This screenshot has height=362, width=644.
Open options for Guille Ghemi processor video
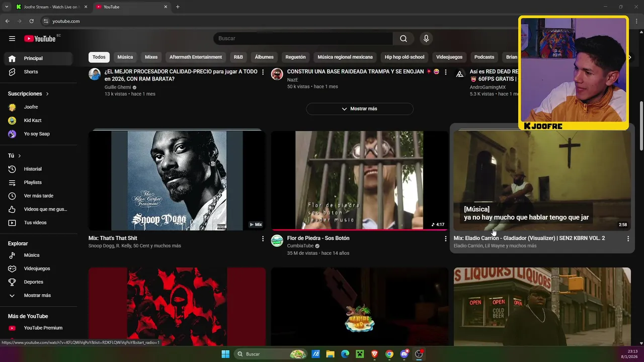tap(263, 72)
